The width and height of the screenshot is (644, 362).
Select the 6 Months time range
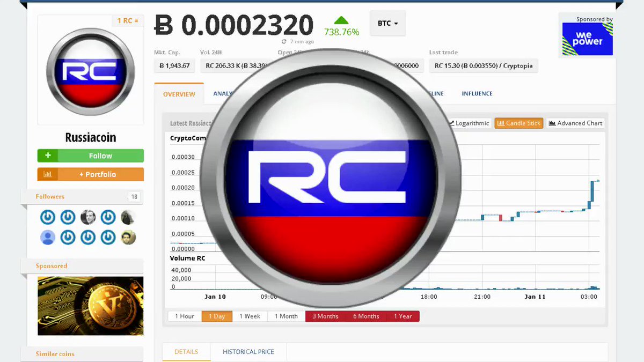tap(366, 316)
